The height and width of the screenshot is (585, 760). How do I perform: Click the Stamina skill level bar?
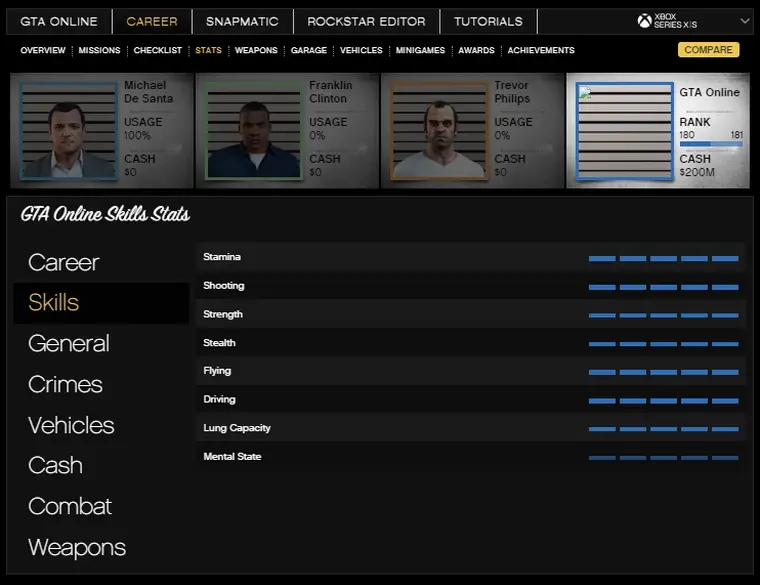pyautogui.click(x=664, y=258)
